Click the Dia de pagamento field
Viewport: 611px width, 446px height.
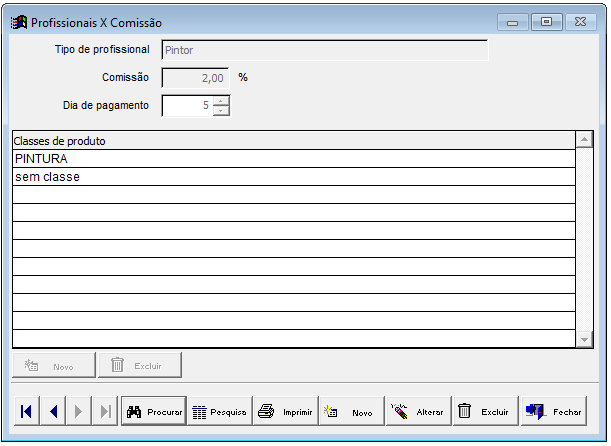(x=187, y=106)
